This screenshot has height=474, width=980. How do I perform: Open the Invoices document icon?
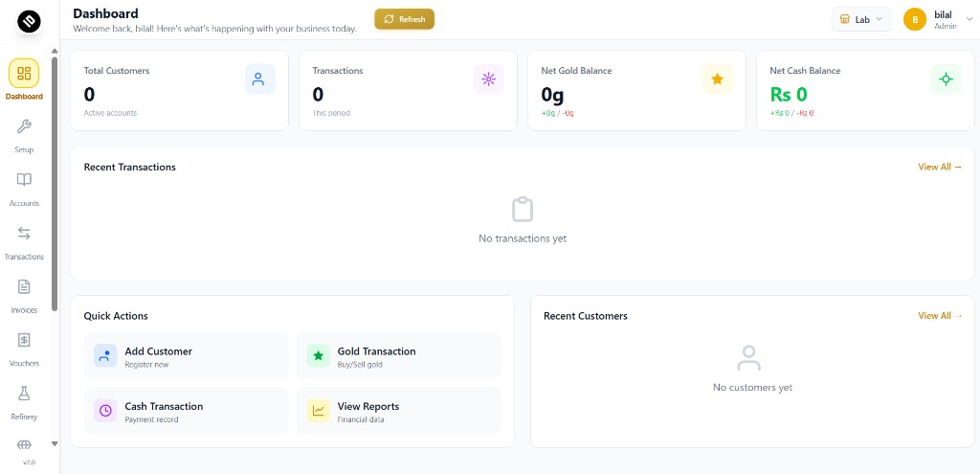(x=24, y=287)
